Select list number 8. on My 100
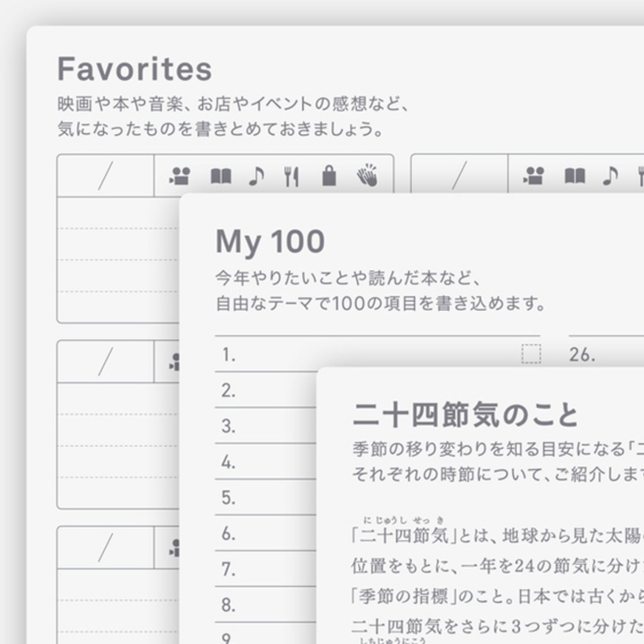The height and width of the screenshot is (644, 644). coord(229,605)
